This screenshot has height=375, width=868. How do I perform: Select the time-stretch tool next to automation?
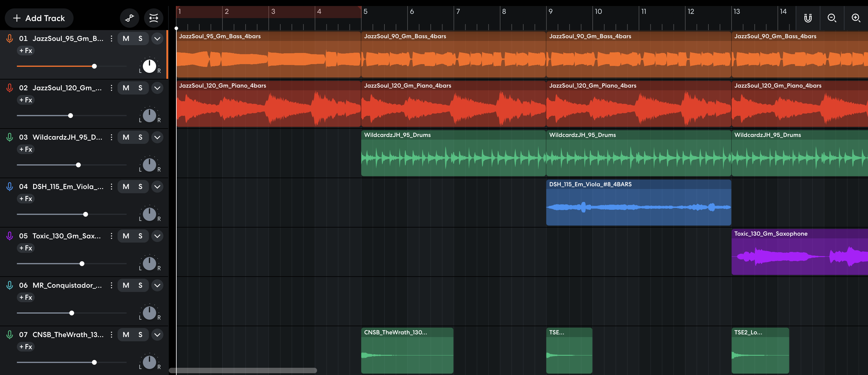pos(154,18)
